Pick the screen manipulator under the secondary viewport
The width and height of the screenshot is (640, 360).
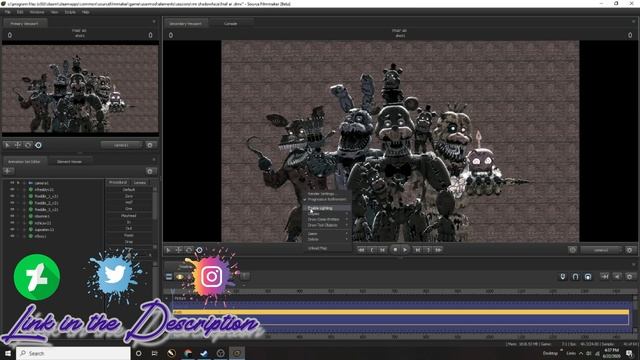coord(199,250)
